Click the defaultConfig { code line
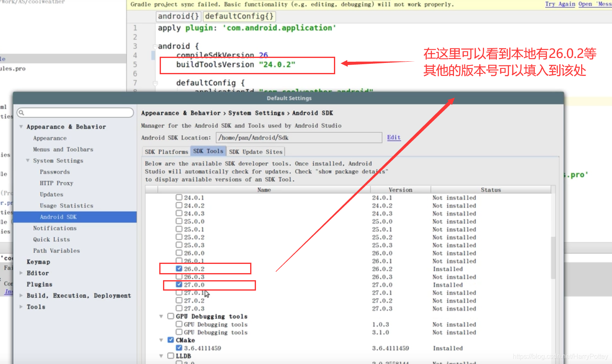This screenshot has height=364, width=612. (x=211, y=83)
